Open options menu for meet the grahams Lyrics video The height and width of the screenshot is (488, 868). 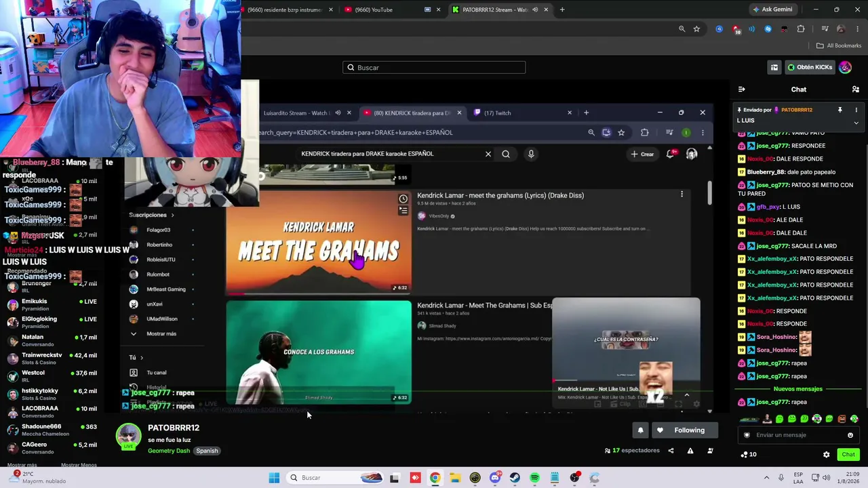(682, 195)
